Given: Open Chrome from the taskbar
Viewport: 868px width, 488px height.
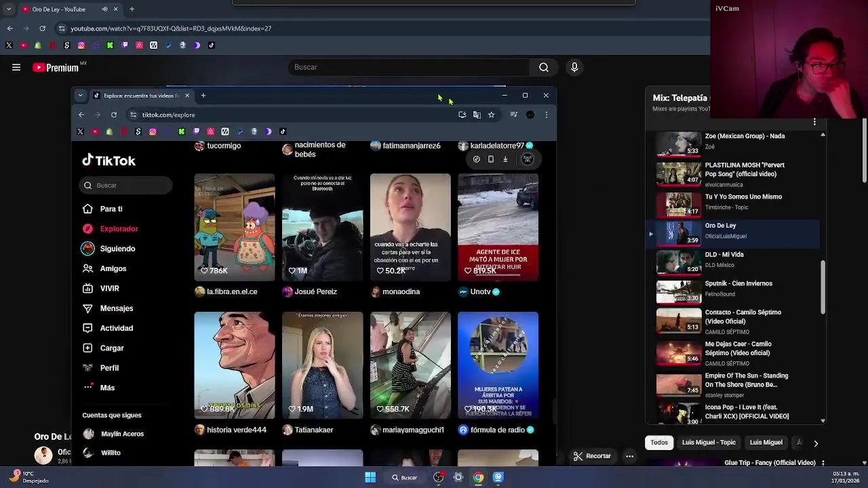Looking at the screenshot, I should point(478,477).
